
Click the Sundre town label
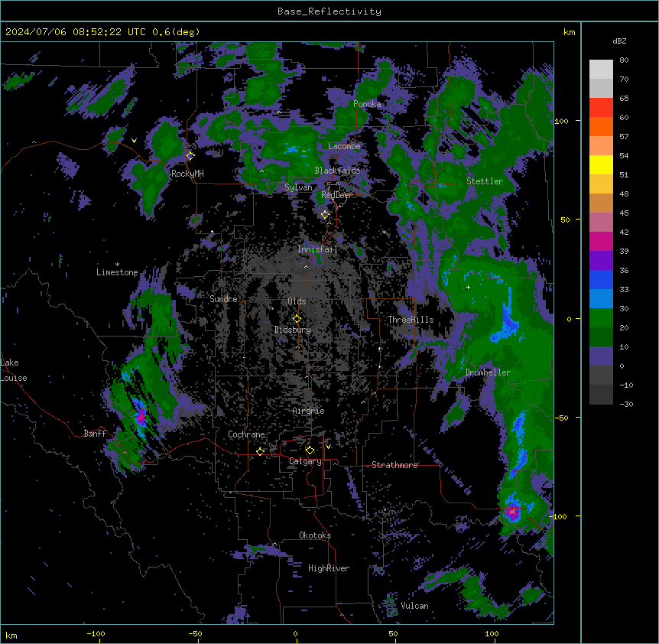[223, 299]
